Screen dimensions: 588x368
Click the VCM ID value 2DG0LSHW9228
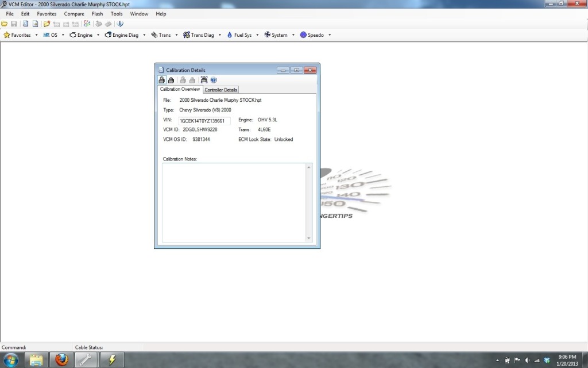point(200,129)
